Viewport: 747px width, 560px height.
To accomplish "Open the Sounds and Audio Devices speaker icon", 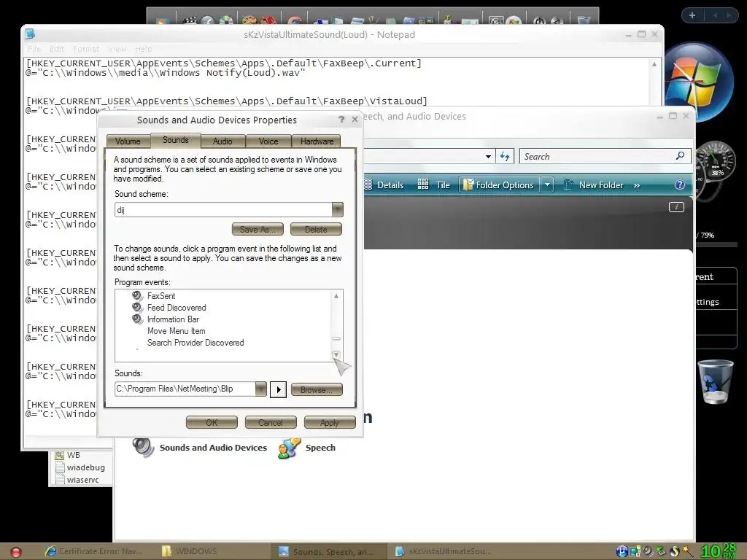I will pos(142,448).
